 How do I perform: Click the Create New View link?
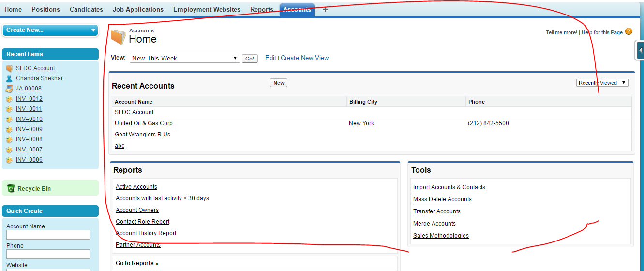(x=305, y=58)
